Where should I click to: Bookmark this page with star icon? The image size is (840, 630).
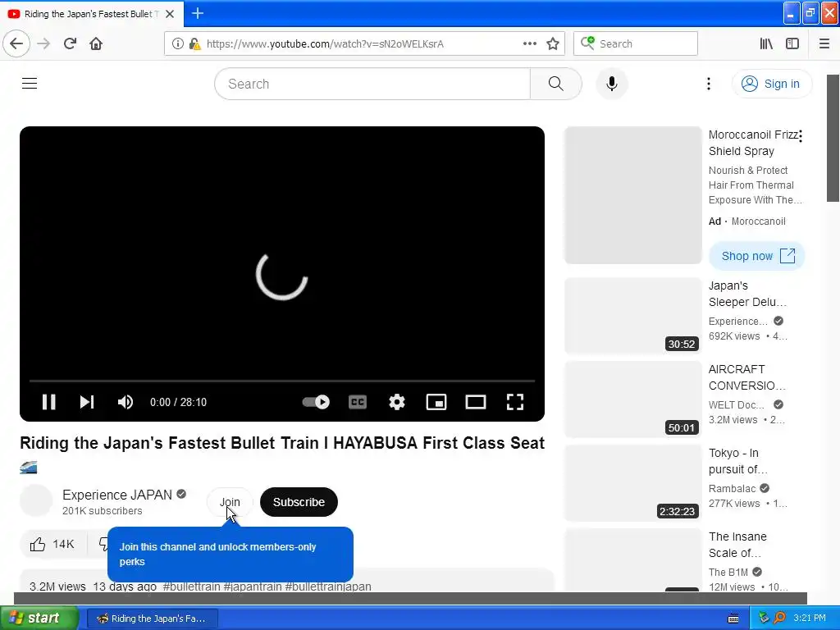click(x=553, y=43)
